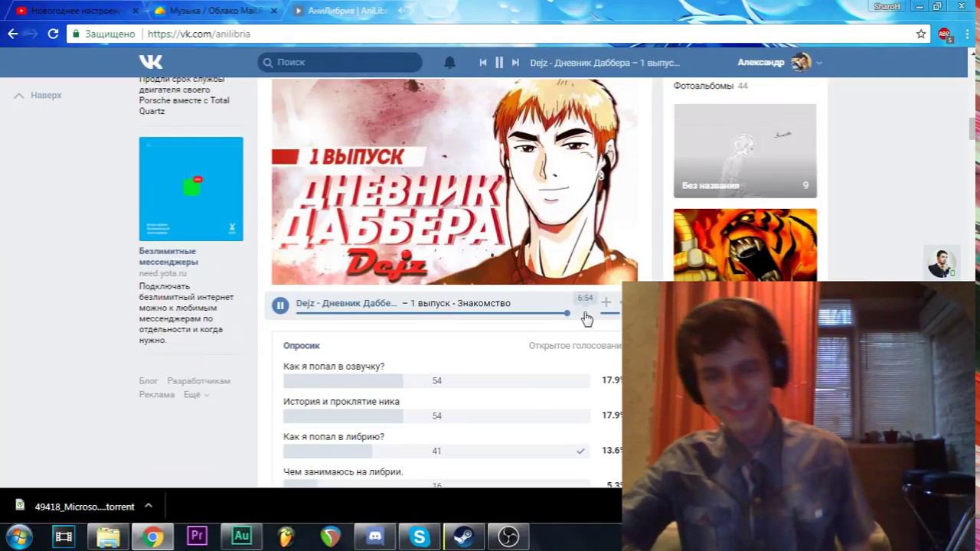This screenshot has width=980, height=551.
Task: Reload the current page
Action: pos(53,34)
